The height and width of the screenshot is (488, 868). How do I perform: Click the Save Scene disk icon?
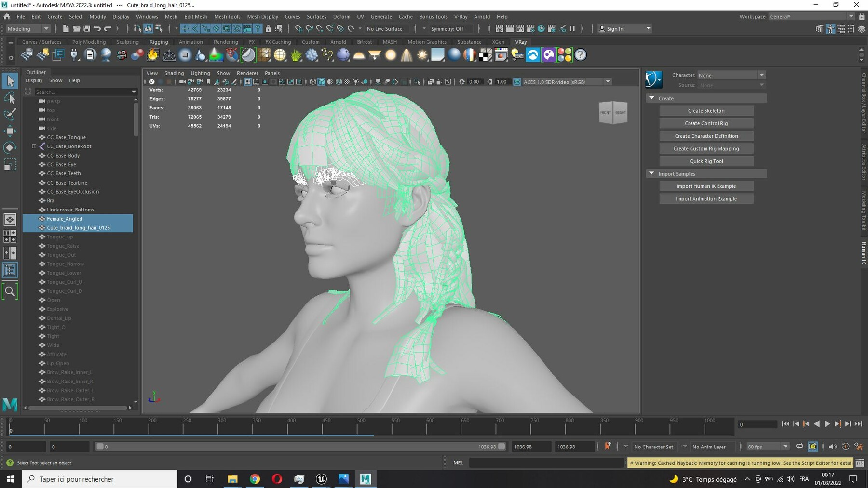87,29
